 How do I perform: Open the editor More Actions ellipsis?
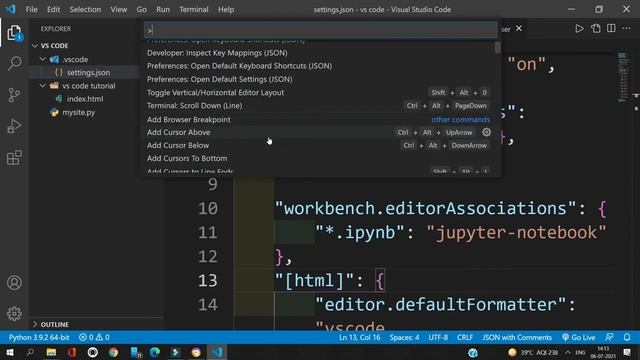[x=627, y=29]
